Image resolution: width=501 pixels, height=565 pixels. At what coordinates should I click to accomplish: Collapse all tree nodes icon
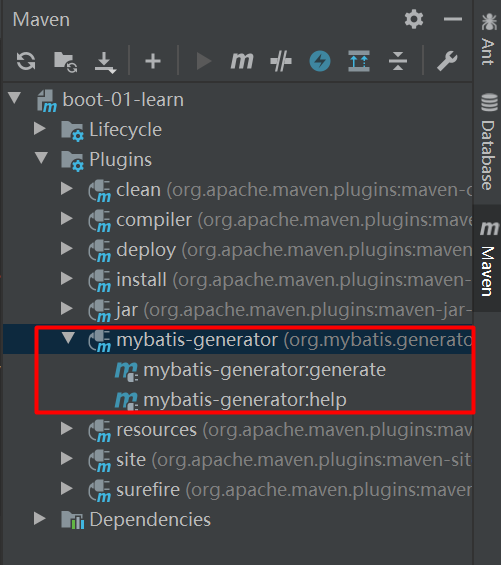(398, 61)
